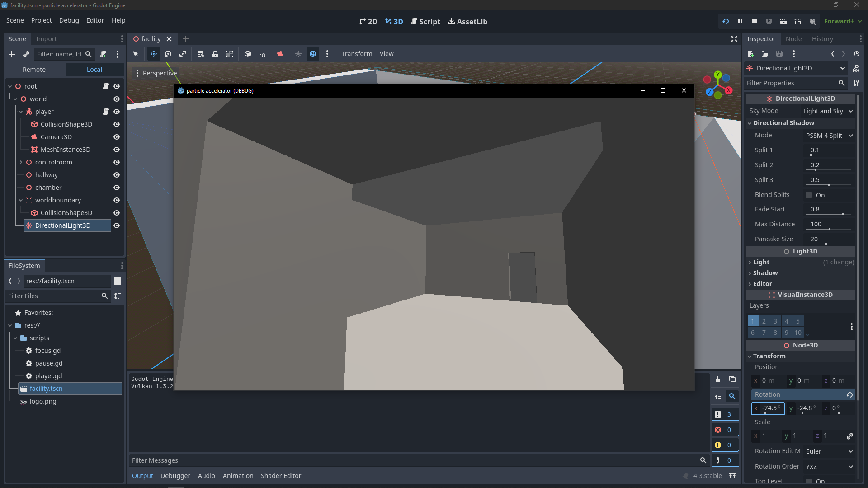The height and width of the screenshot is (488, 868).
Task: Click the Pause running project icon
Action: 740,21
